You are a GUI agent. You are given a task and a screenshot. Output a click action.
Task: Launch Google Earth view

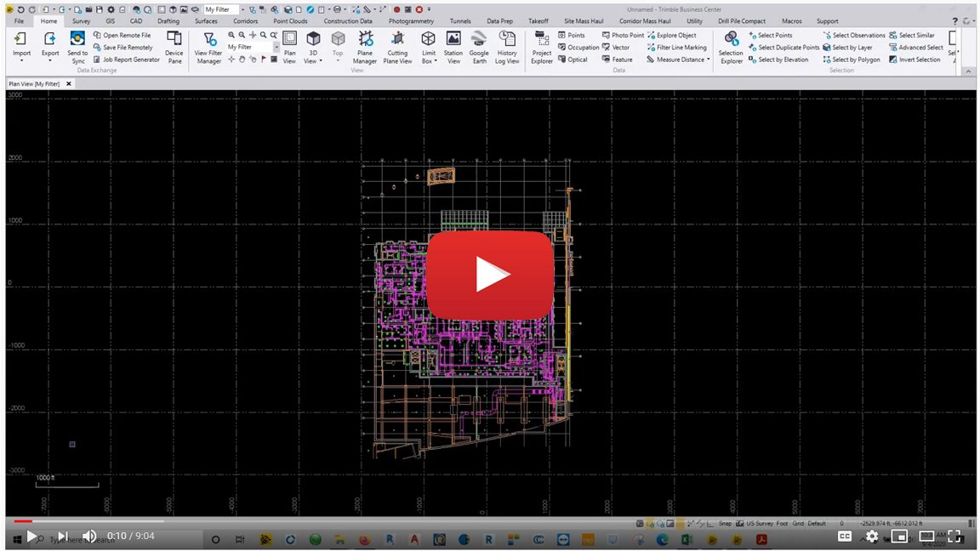pyautogui.click(x=480, y=47)
